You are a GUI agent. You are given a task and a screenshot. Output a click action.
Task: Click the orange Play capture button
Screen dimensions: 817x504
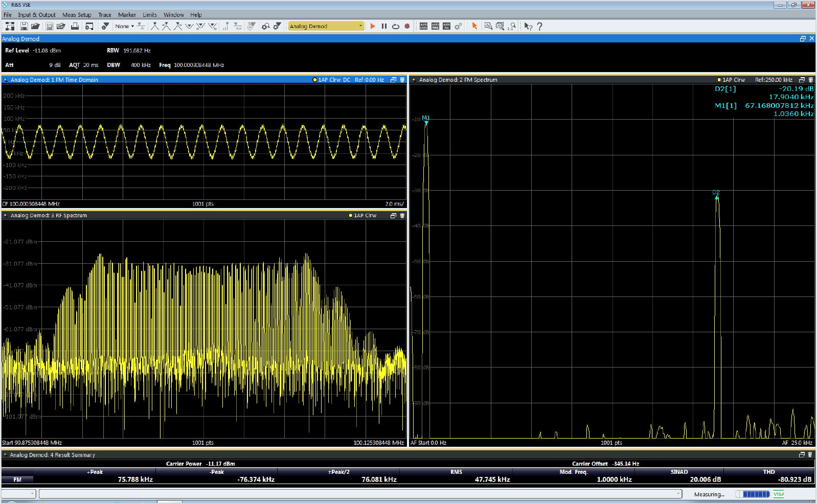tap(373, 26)
